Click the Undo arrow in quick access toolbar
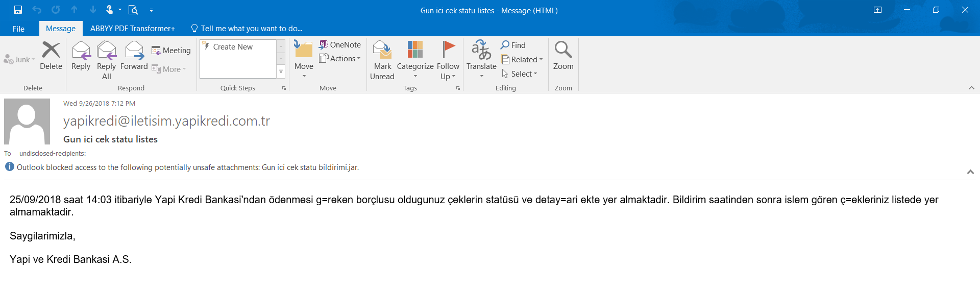 [x=37, y=10]
